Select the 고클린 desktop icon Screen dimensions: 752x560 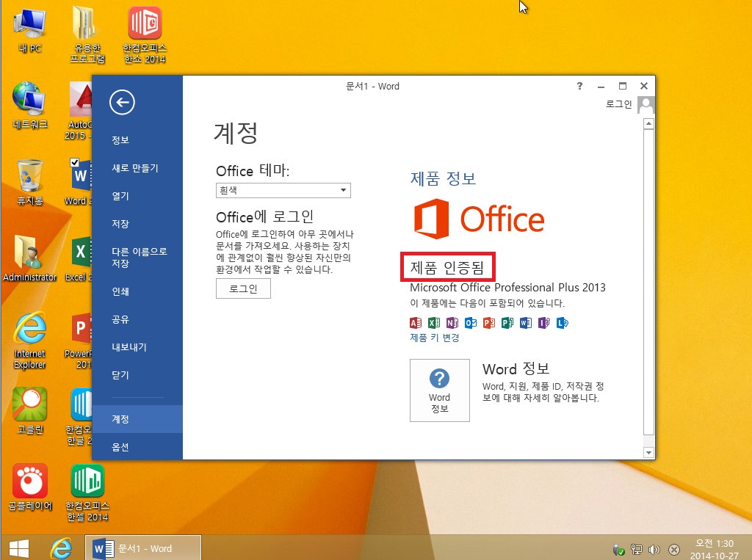coord(29,410)
